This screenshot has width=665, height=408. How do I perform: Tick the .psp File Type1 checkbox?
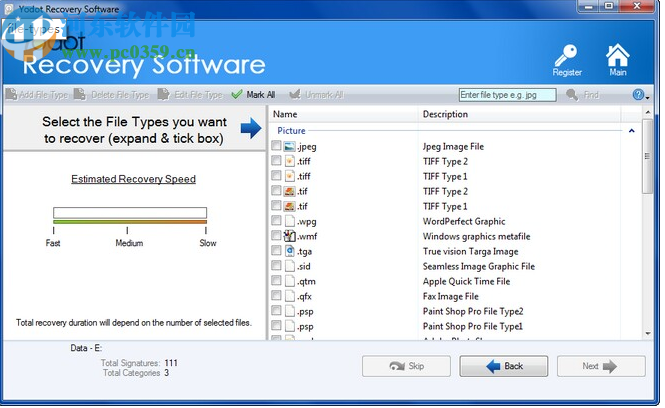coord(276,325)
